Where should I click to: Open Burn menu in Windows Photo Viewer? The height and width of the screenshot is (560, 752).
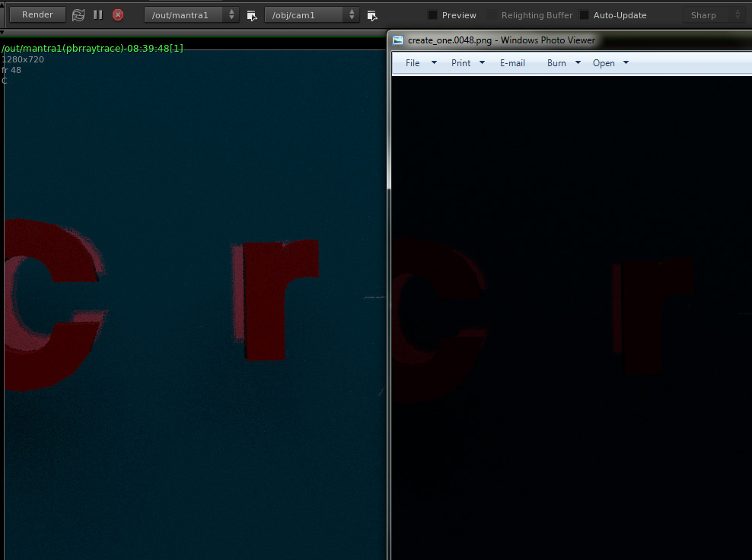coord(563,63)
